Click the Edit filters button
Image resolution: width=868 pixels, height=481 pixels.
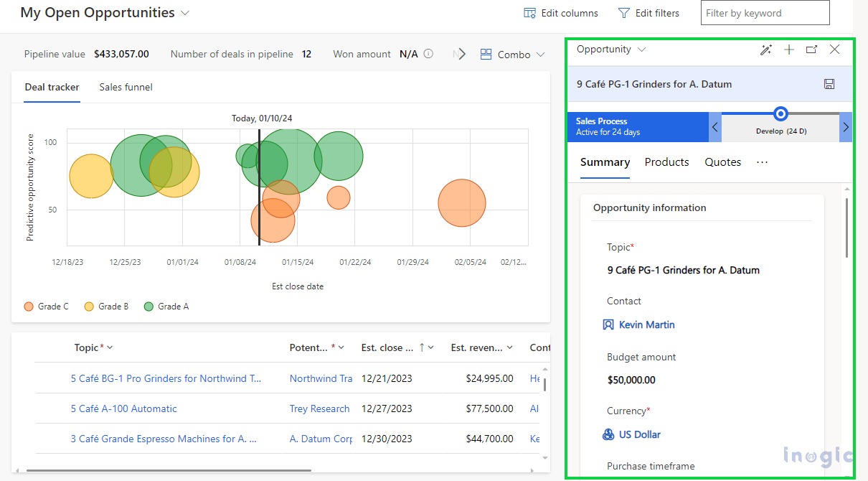pyautogui.click(x=648, y=13)
